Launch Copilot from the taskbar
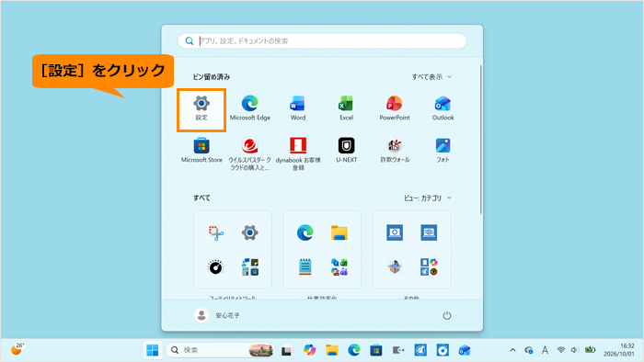The width and height of the screenshot is (644, 362). coord(310,350)
